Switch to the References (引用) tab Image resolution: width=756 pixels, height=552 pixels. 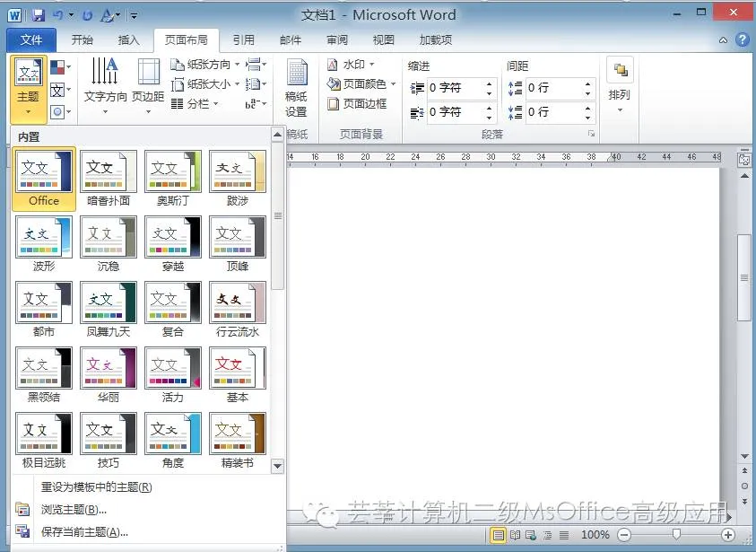click(x=244, y=40)
